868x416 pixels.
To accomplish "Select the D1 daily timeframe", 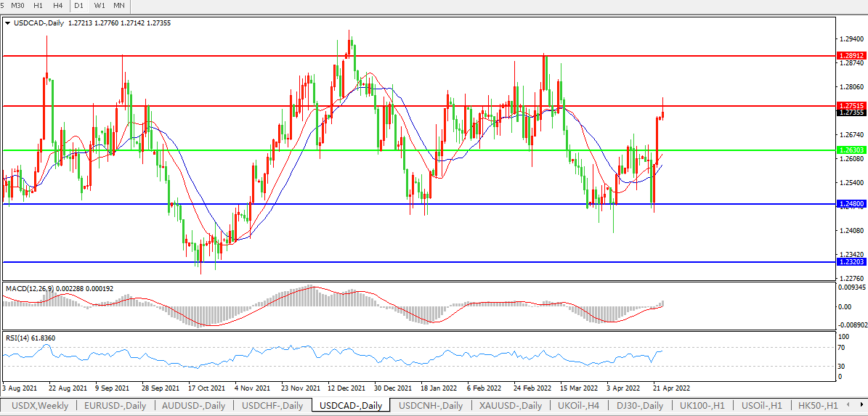I will (x=80, y=6).
